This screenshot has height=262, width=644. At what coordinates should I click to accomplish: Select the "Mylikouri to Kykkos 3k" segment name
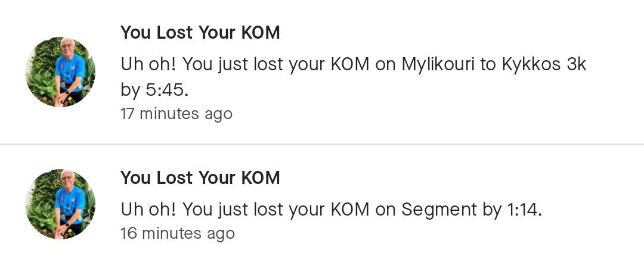coord(494,64)
